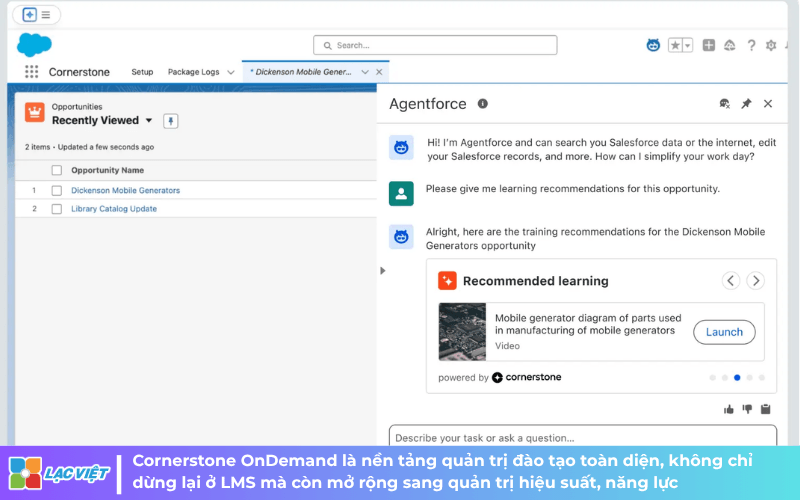Click the mobile generator video thumbnail
Image resolution: width=800 pixels, height=500 pixels.
point(462,332)
